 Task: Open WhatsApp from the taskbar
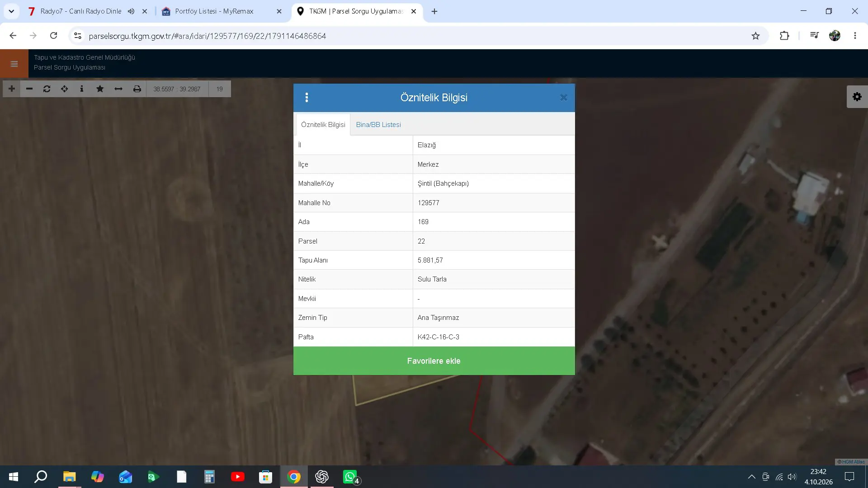(x=350, y=477)
